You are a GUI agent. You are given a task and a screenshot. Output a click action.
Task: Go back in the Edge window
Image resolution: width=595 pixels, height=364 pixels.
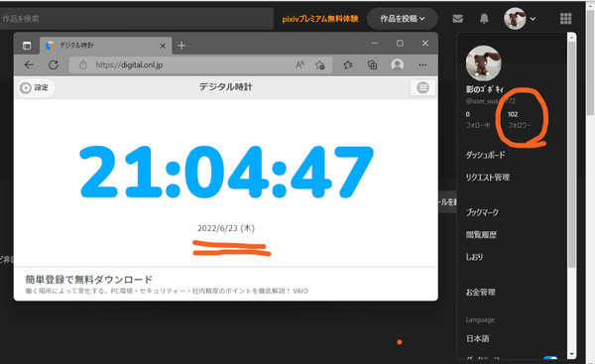click(29, 64)
